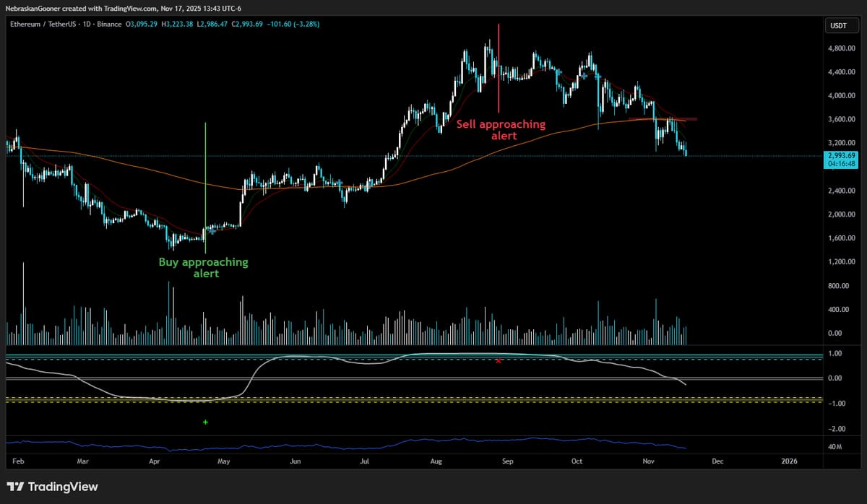Click the 2026 label on the time axis
The image size is (867, 504).
pyautogui.click(x=788, y=461)
